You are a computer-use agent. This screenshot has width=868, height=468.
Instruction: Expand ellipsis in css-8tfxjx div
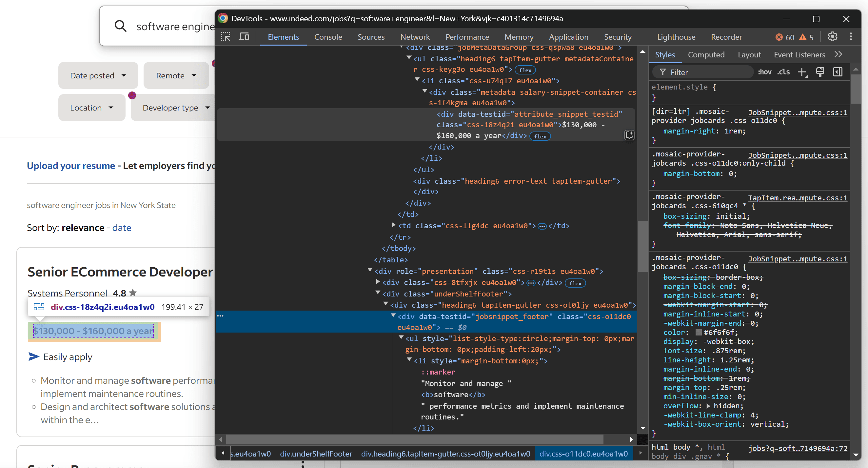[531, 283]
